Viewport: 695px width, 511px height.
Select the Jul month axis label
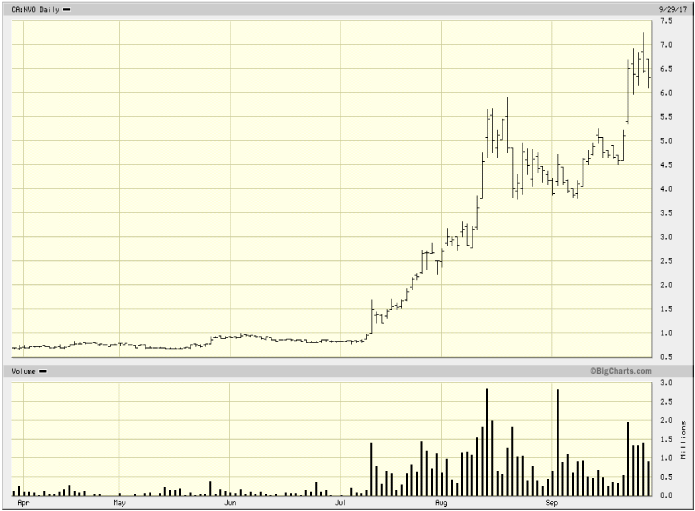[340, 503]
